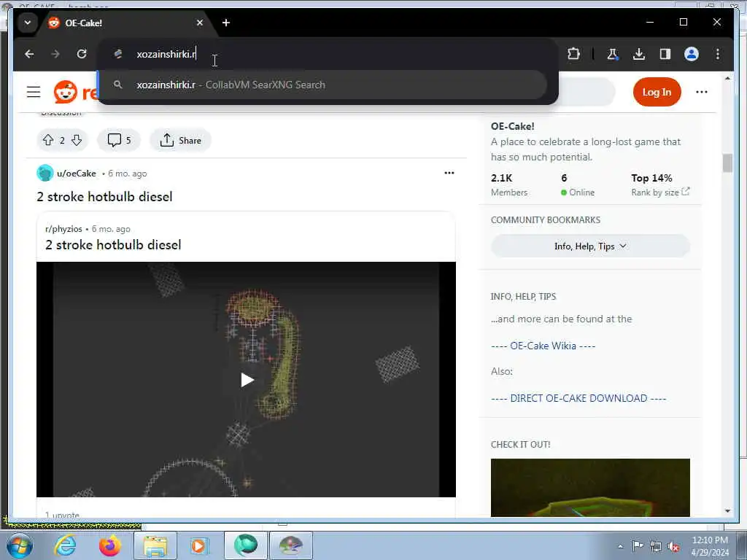Click the 2.1K Members count
This screenshot has width=747, height=560.
[x=508, y=184]
